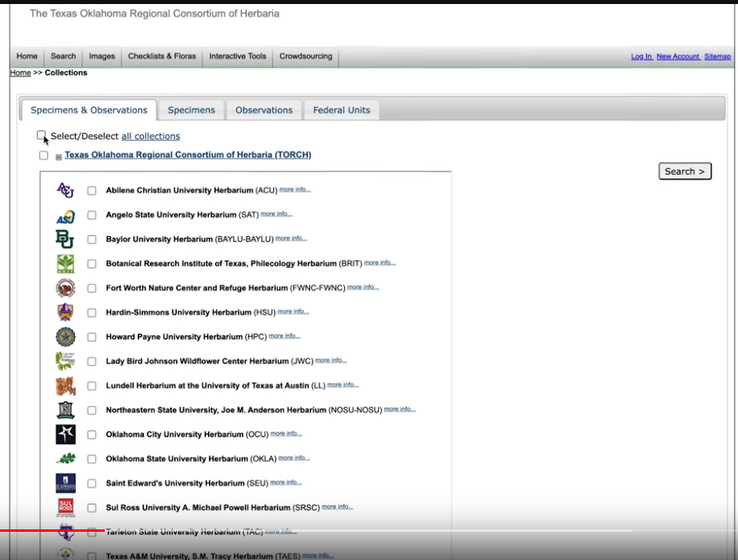Click the Howard Payne University seal logo
Screen dimensions: 738x560
[x=65, y=337]
